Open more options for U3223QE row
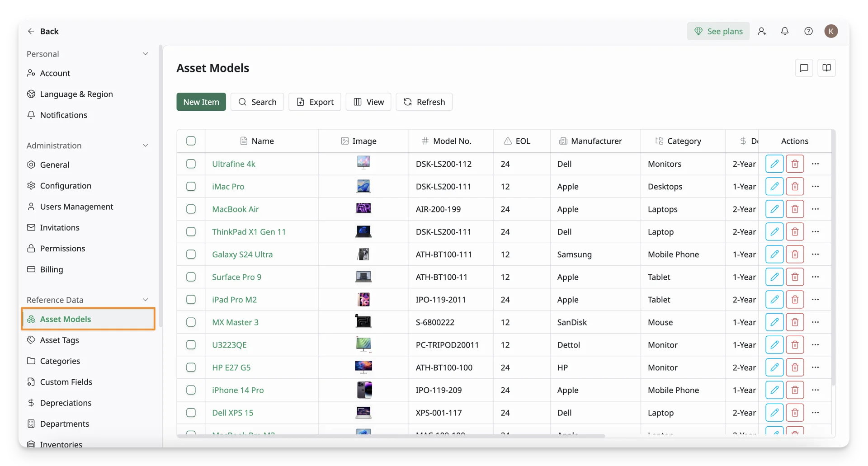Viewport: 868px width, 466px height. [816, 344]
